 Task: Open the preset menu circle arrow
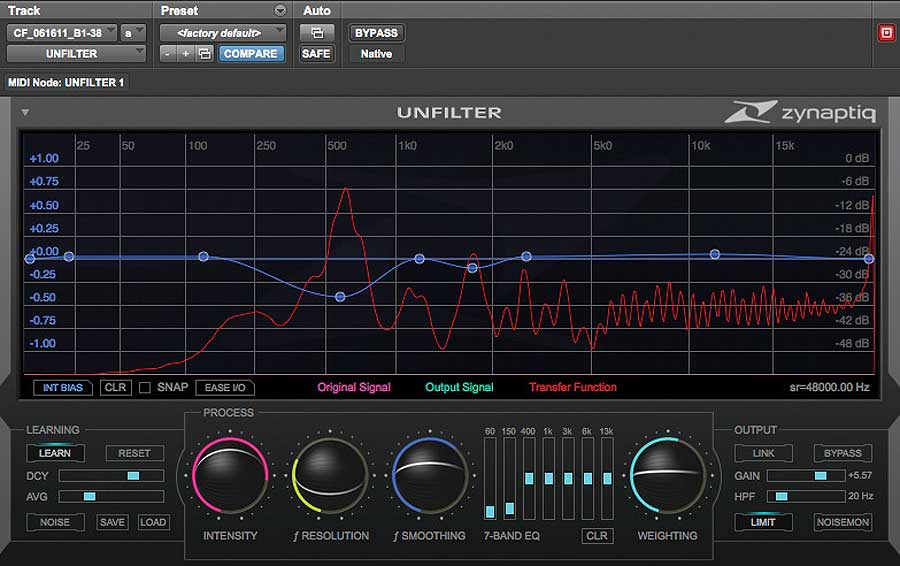280,10
